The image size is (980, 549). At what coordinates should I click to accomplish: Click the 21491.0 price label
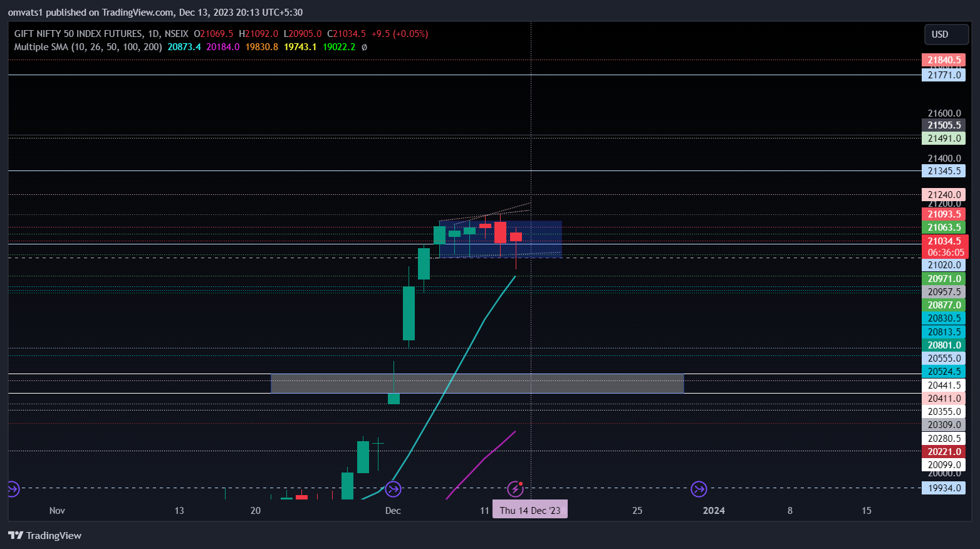944,139
